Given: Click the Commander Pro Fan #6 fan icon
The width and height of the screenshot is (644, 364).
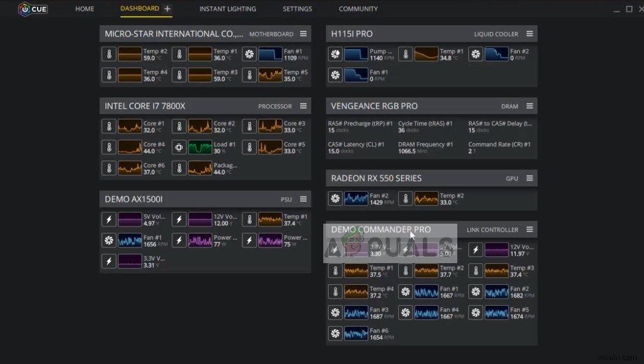Looking at the screenshot, I should tap(336, 333).
